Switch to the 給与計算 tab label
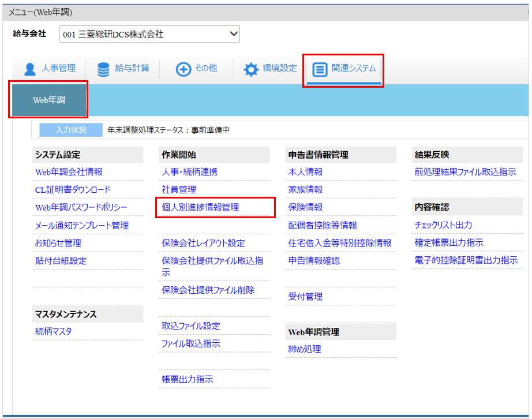The width and height of the screenshot is (532, 419). coord(132,68)
